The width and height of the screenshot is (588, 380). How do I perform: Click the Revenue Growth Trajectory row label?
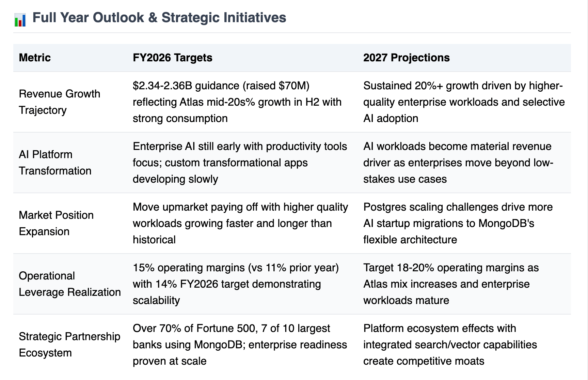60,102
